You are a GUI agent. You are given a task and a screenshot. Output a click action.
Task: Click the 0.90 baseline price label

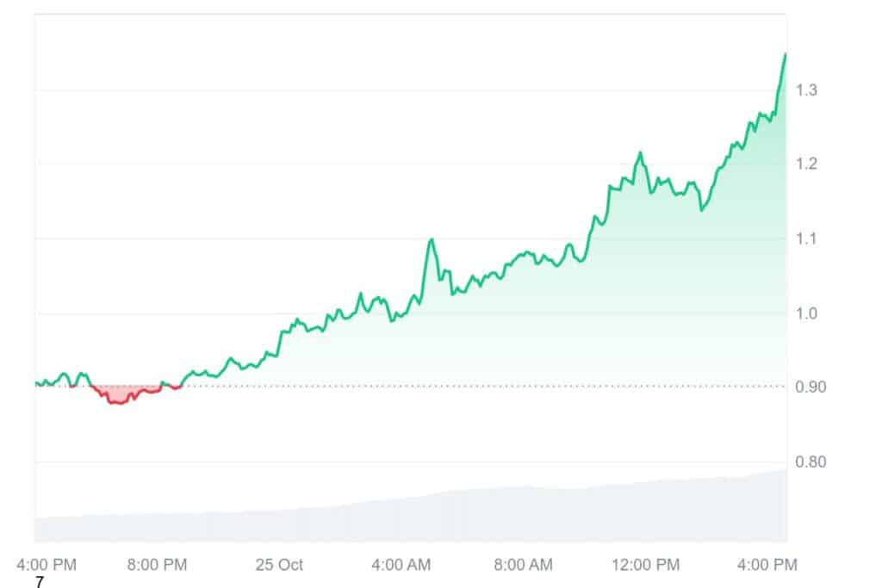click(x=810, y=387)
